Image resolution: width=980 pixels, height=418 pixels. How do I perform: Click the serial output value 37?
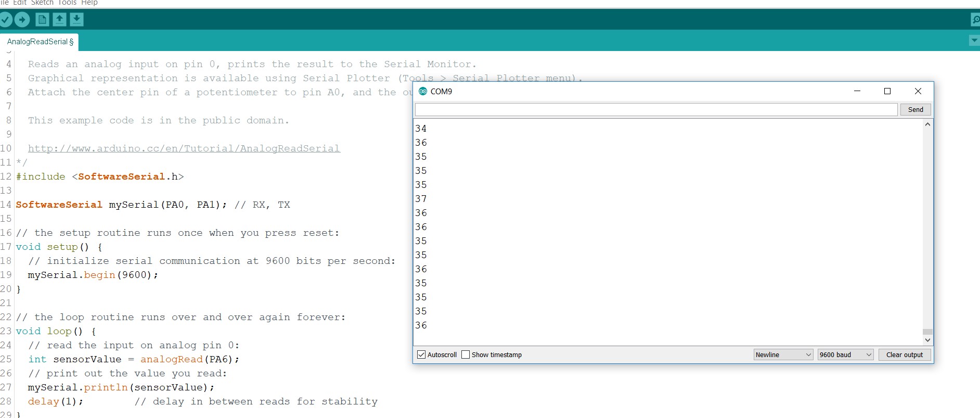(x=421, y=199)
